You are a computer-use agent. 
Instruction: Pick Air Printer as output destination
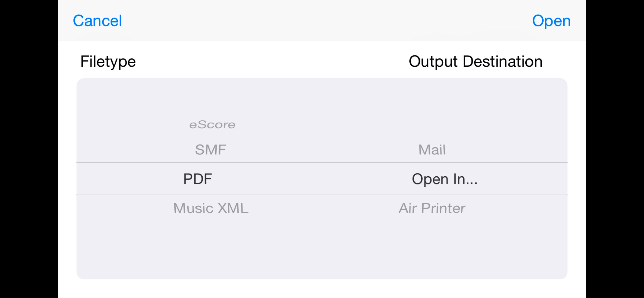(432, 208)
